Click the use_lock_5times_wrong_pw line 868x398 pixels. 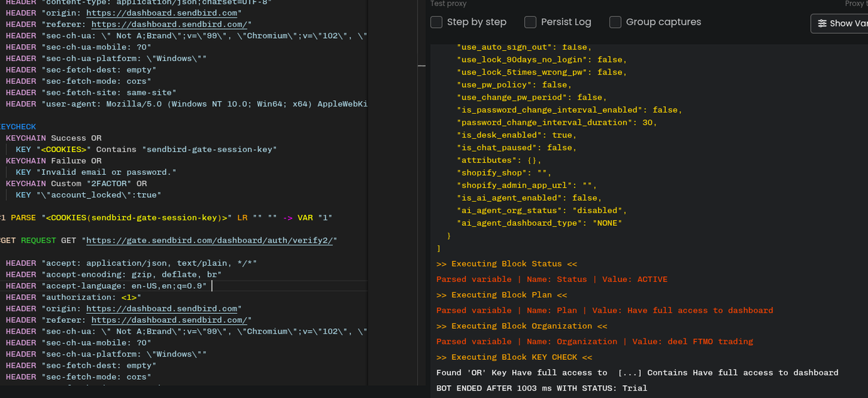click(x=542, y=72)
